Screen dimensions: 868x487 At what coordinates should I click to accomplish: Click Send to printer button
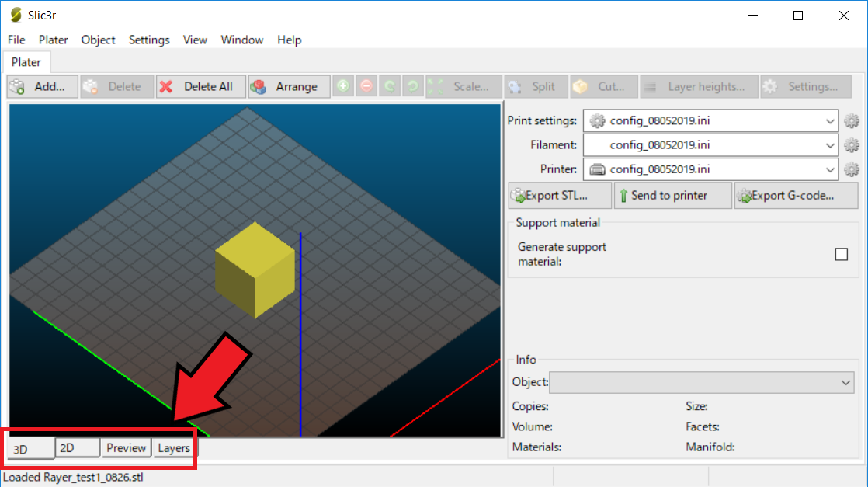[672, 196]
